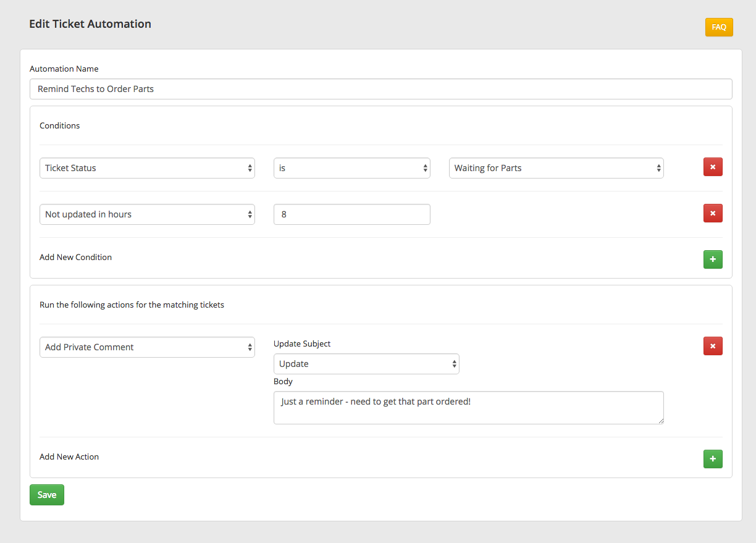Click the Edit Ticket Automation page heading
Viewport: 756px width, 543px height.
[90, 24]
